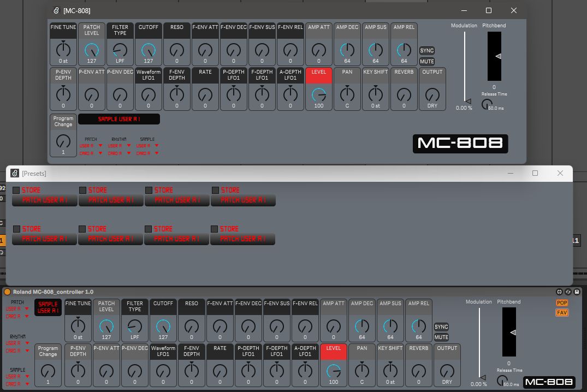
Task: Click the Release Time knob in the bottom device panel
Action: click(x=501, y=382)
